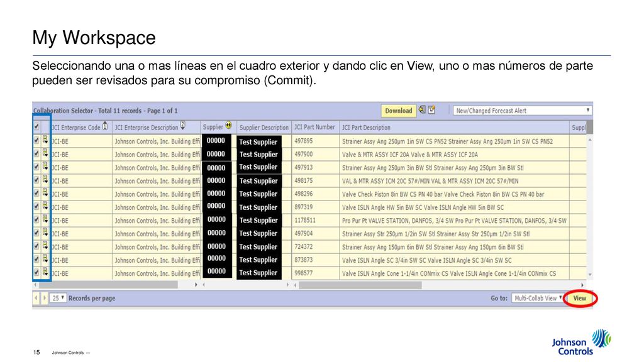This screenshot has height=362, width=644.
Task: Go to the next page of records
Action: 45,298
